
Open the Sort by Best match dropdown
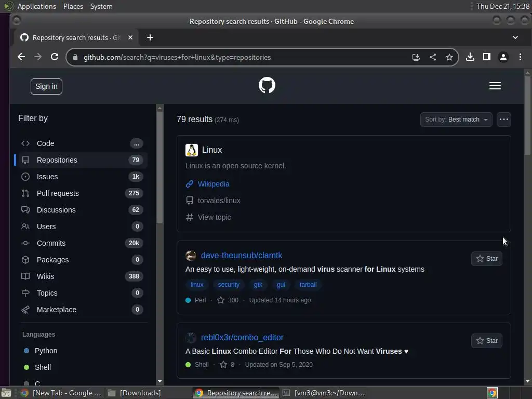pos(456,119)
